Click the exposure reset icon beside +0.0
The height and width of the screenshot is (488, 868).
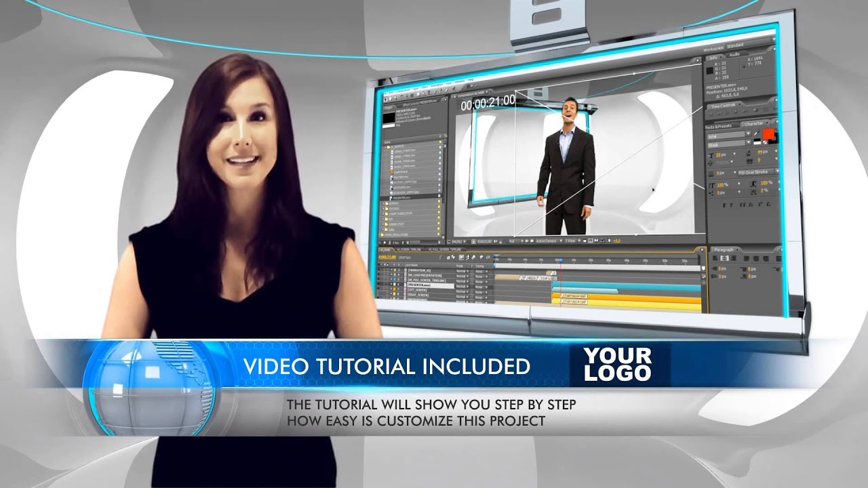(610, 241)
